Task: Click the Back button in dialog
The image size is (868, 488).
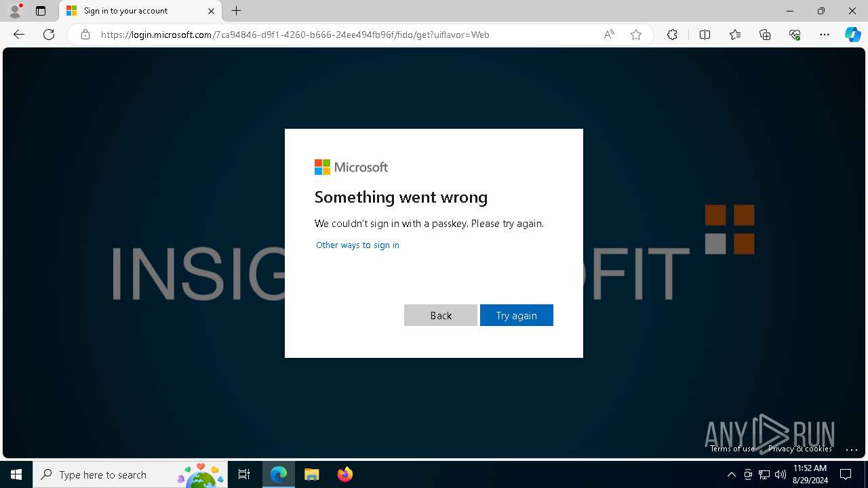Action: point(441,315)
